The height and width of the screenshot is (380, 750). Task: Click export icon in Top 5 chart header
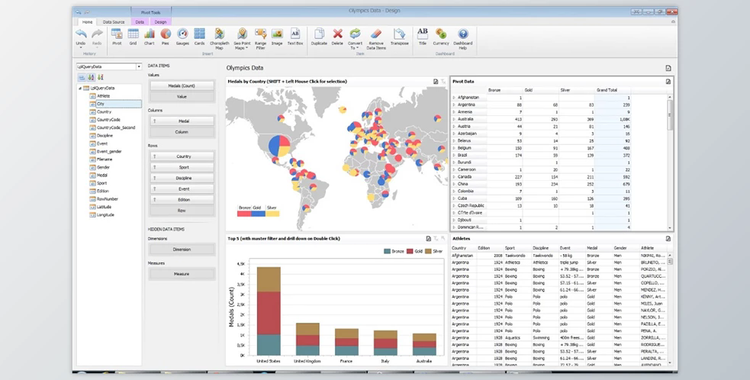pos(429,238)
